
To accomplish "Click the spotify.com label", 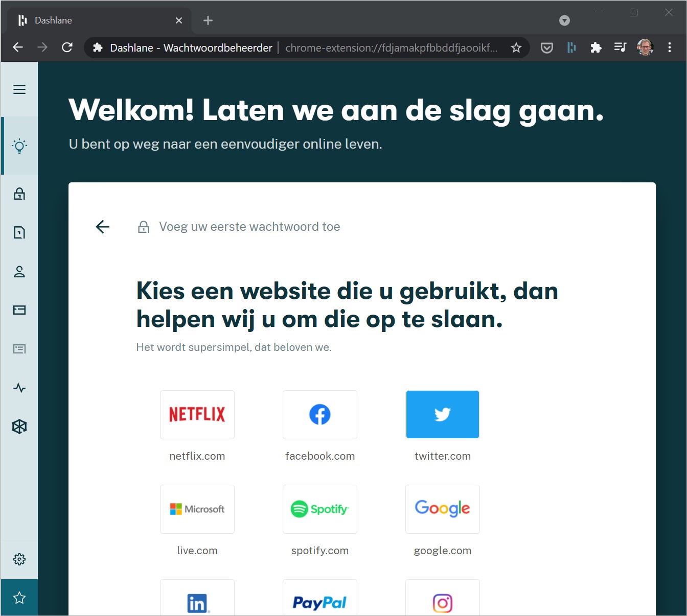I will click(320, 551).
